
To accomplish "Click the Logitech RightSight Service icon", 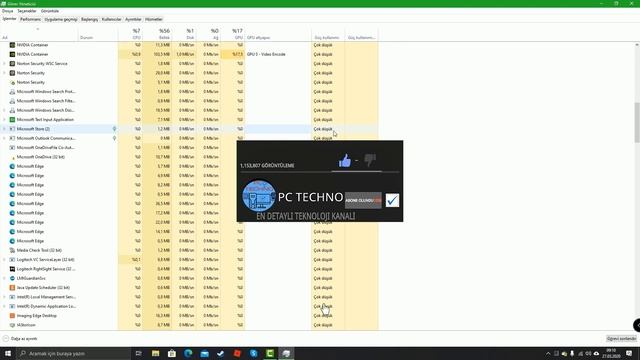I will click(x=12, y=269).
